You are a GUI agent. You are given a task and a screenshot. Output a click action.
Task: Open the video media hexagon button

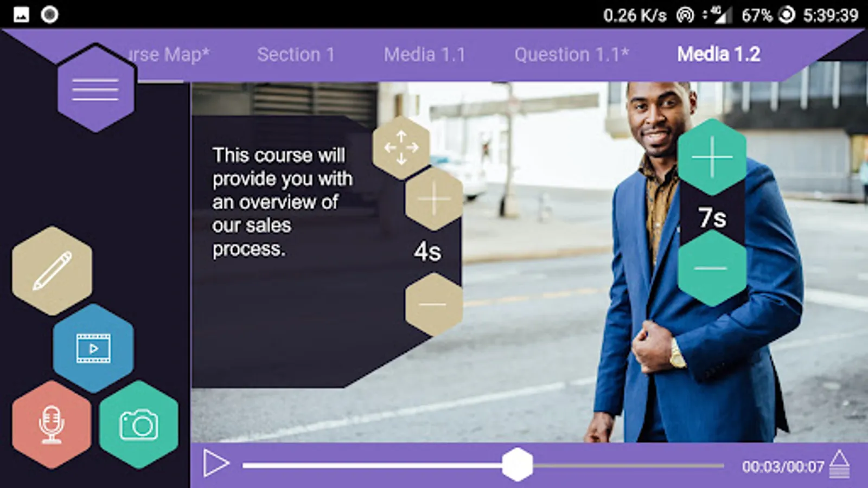coord(93,348)
